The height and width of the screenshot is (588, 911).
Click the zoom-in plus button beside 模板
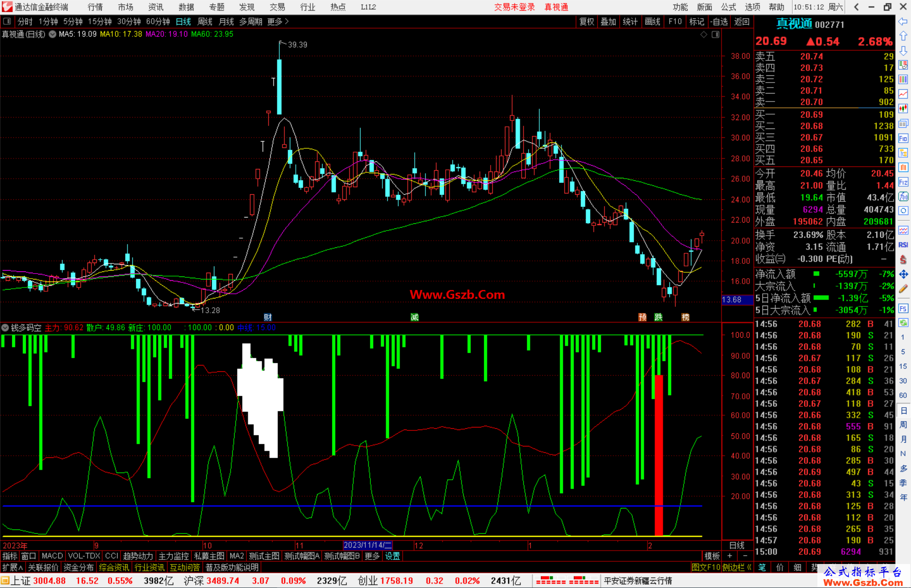click(x=730, y=556)
